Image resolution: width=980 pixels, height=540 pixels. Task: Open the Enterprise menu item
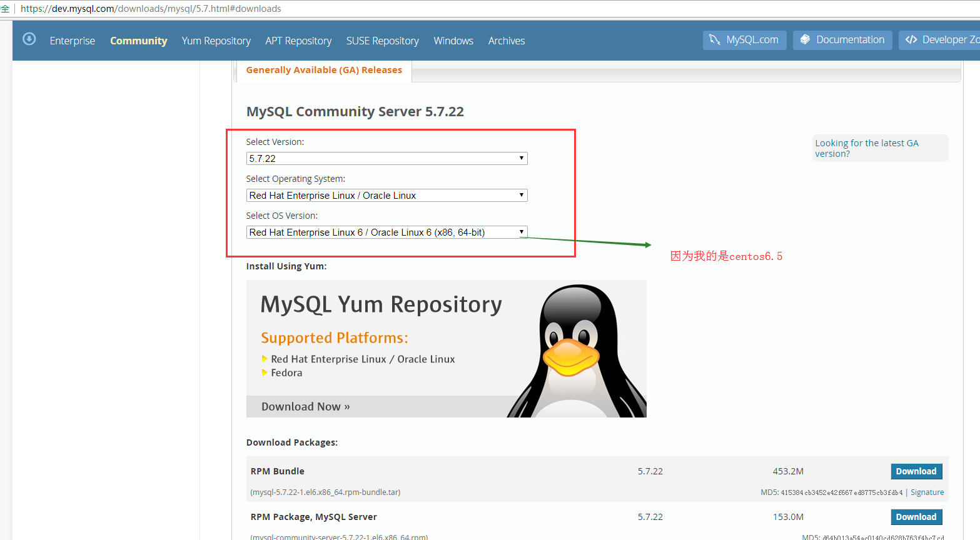73,41
